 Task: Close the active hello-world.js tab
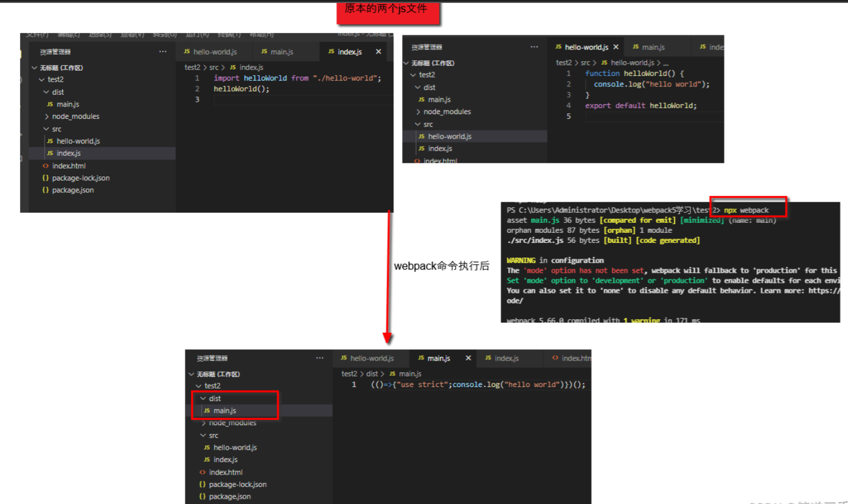coord(616,47)
